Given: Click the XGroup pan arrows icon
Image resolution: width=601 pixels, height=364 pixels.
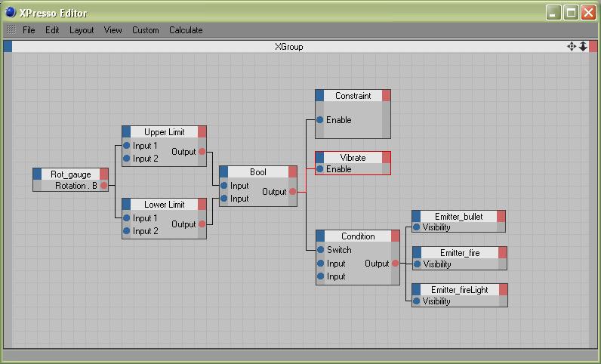Looking at the screenshot, I should click(x=572, y=46).
